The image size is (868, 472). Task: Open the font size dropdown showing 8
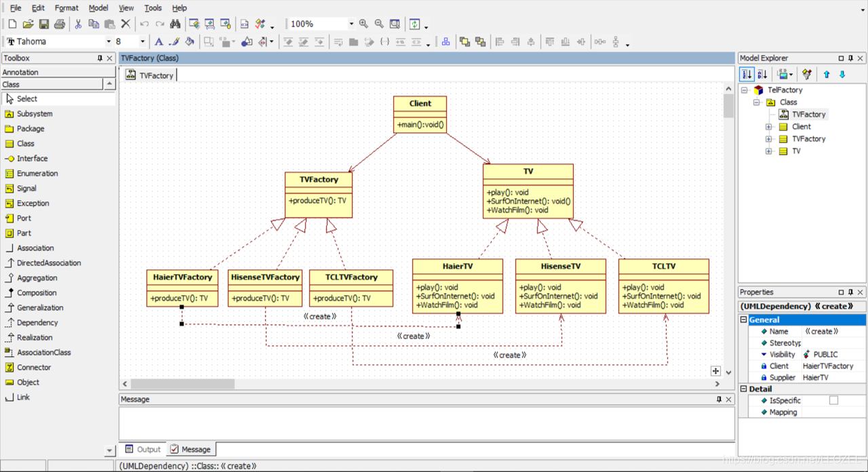tap(142, 41)
